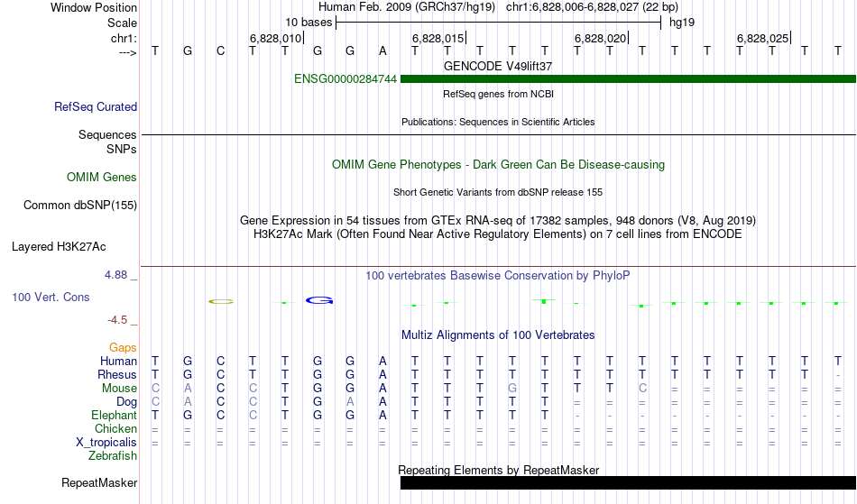Screen dimensions: 857x504
Task: Click 'Publications: Sequences in Scientific Articles' title
Action: (498, 122)
